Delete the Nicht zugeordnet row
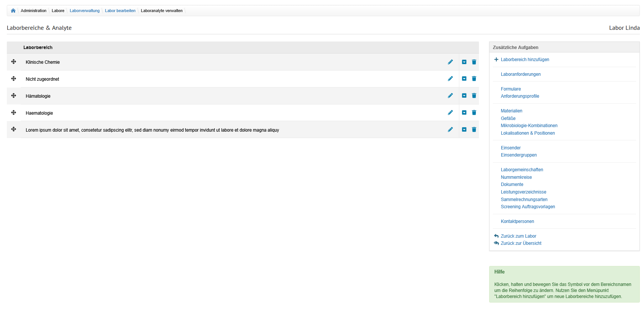Screen dimensions: 644x315 coord(474,79)
